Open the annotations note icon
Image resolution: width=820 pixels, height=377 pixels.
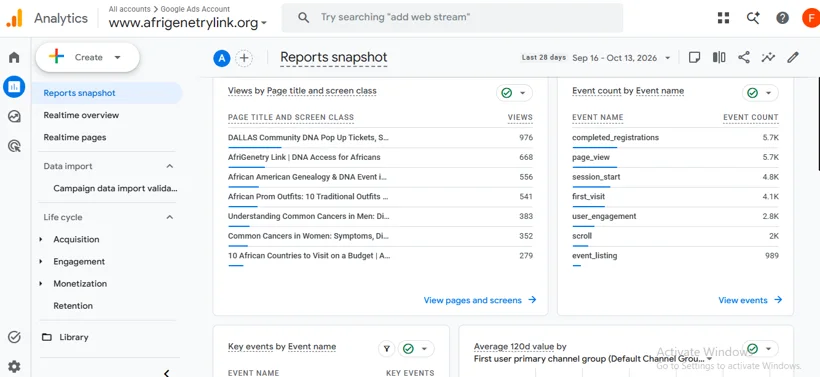click(x=694, y=58)
